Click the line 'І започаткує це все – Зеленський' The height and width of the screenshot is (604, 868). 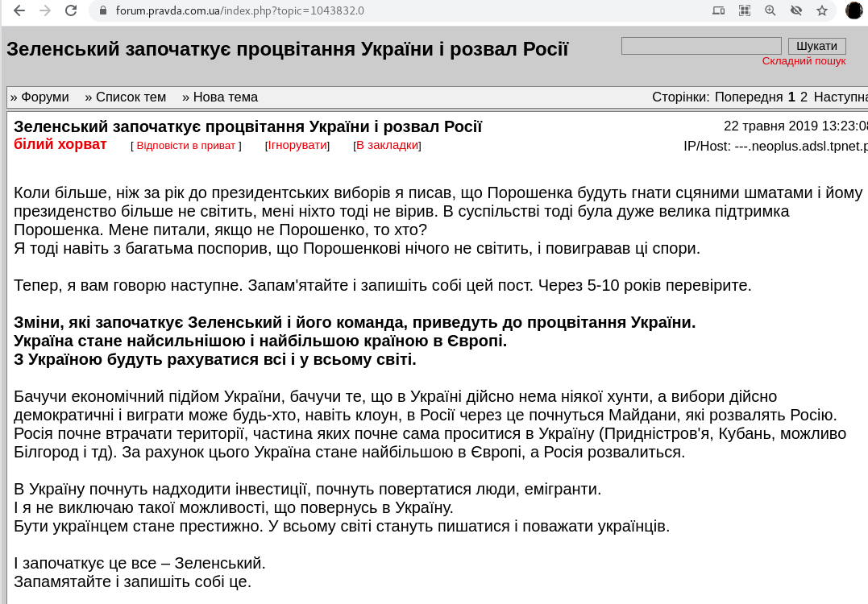139,563
